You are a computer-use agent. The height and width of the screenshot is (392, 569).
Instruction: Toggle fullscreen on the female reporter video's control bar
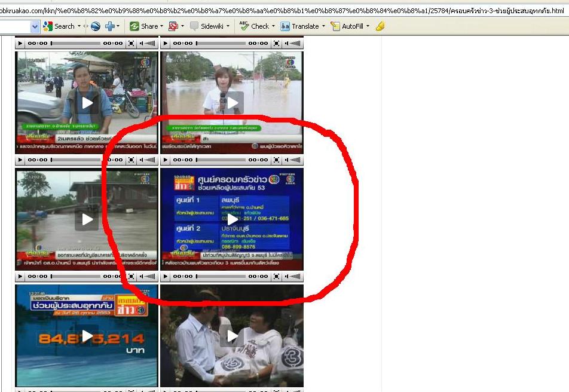[x=276, y=160]
